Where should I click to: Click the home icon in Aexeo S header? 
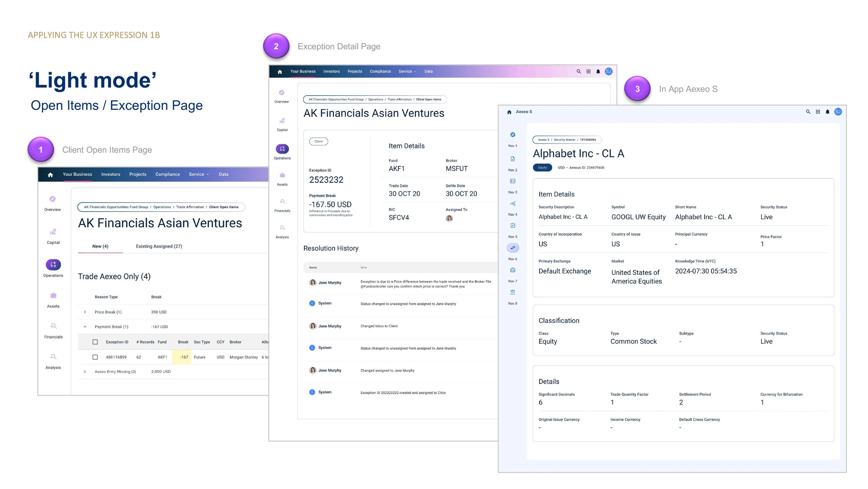pos(509,112)
